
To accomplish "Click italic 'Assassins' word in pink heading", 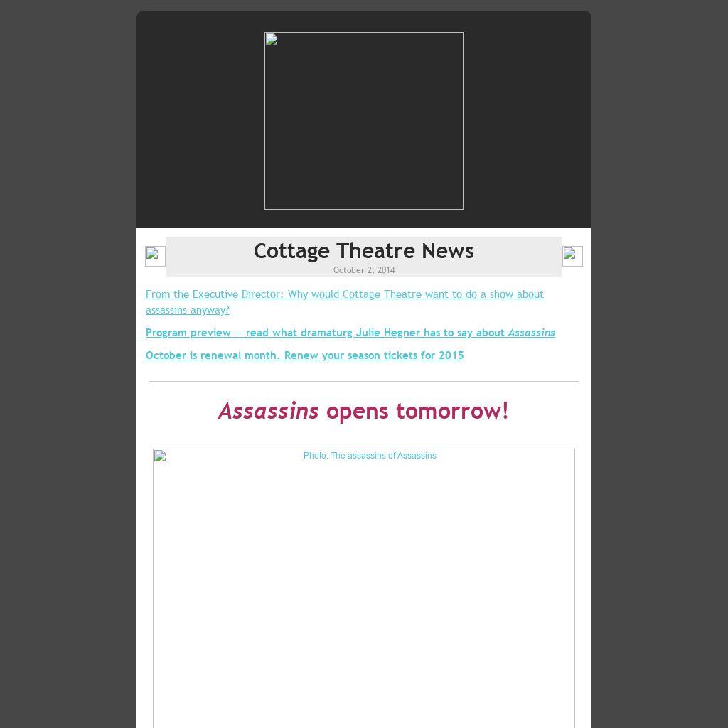I will 268,411.
